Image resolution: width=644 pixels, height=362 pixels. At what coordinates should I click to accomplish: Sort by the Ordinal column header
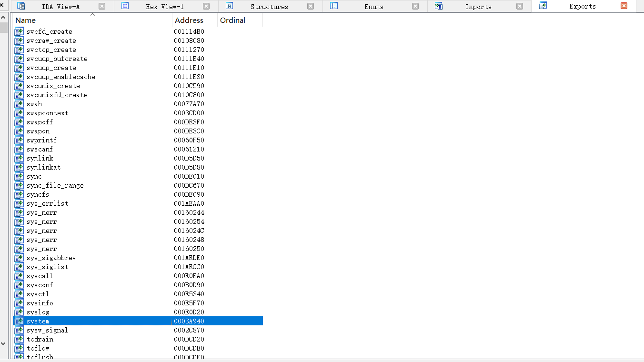[x=240, y=20]
